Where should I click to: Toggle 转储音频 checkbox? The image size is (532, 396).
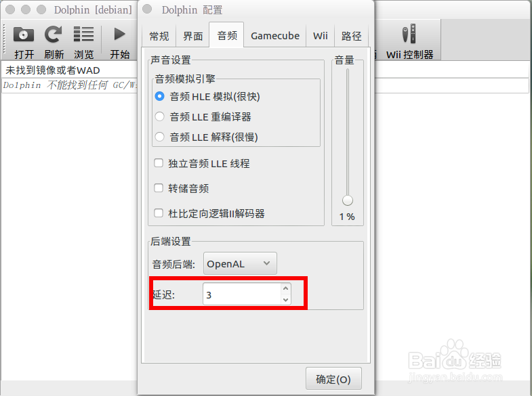click(159, 188)
